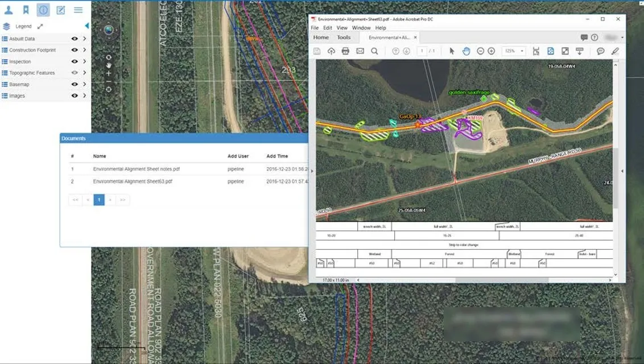Click Acrobat fit one full page icon
The height and width of the screenshot is (364, 644).
[550, 51]
